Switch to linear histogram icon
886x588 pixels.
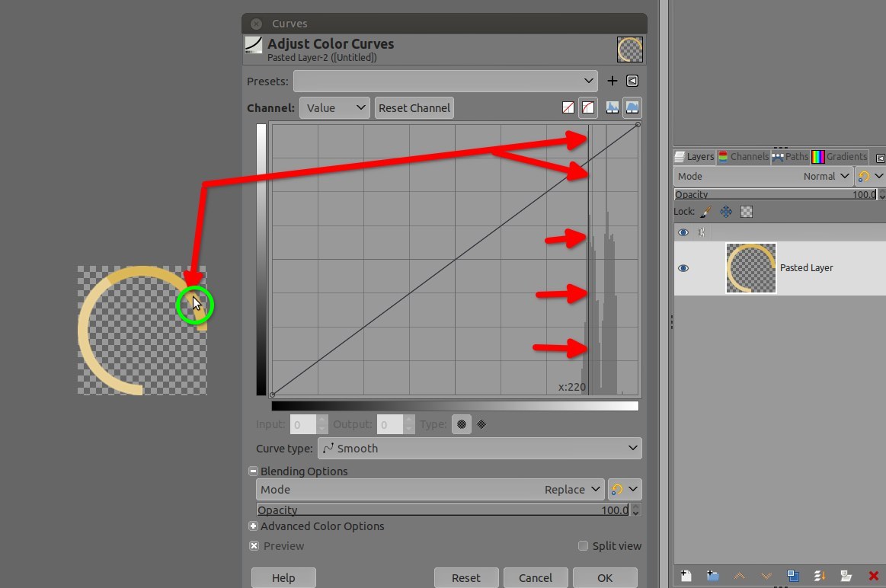coord(612,107)
